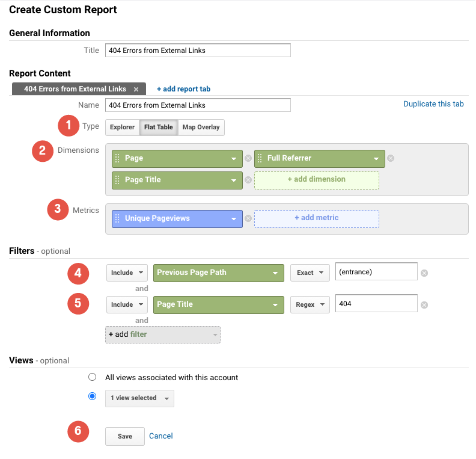Click the add report tab link

pyautogui.click(x=183, y=89)
